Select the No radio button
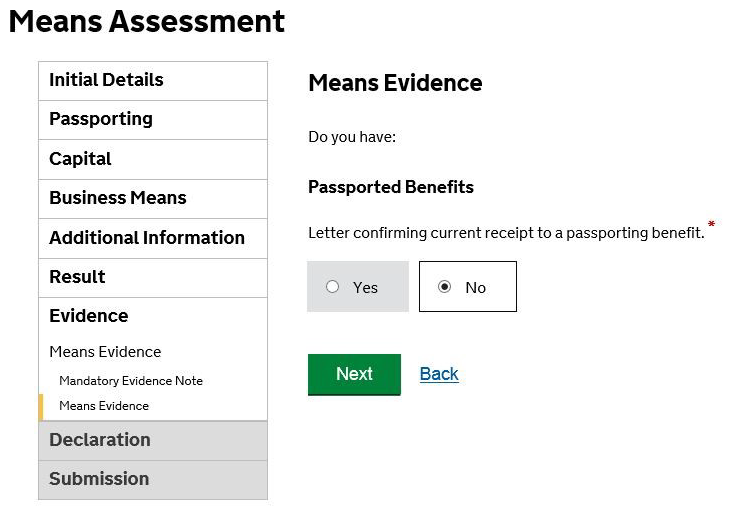Screen dimensions: 746x519 [445, 287]
